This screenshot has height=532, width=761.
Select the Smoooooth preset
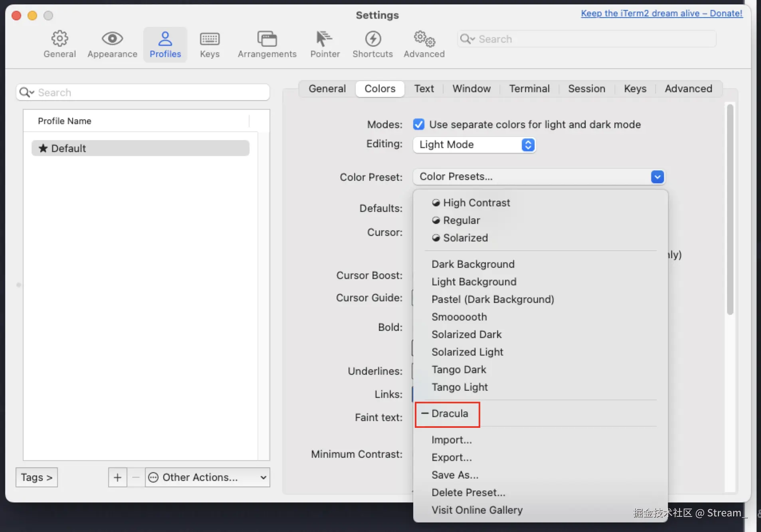click(x=541, y=317)
